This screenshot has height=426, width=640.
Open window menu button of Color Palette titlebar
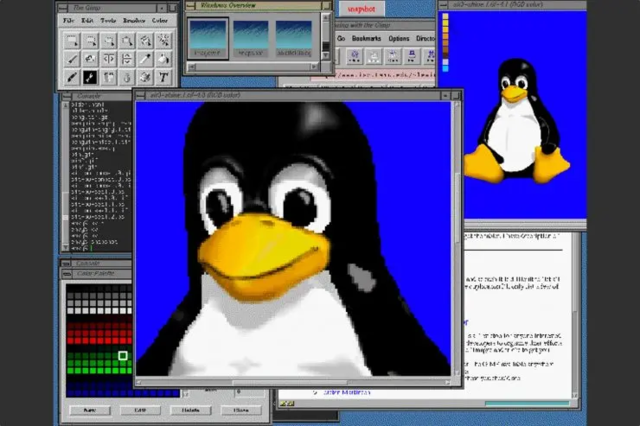click(x=67, y=273)
